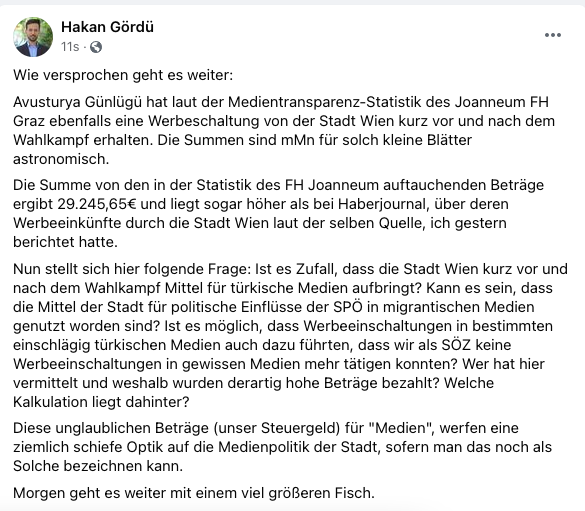The width and height of the screenshot is (585, 511).
Task: Open the three-dots post options menu
Action: point(553,35)
